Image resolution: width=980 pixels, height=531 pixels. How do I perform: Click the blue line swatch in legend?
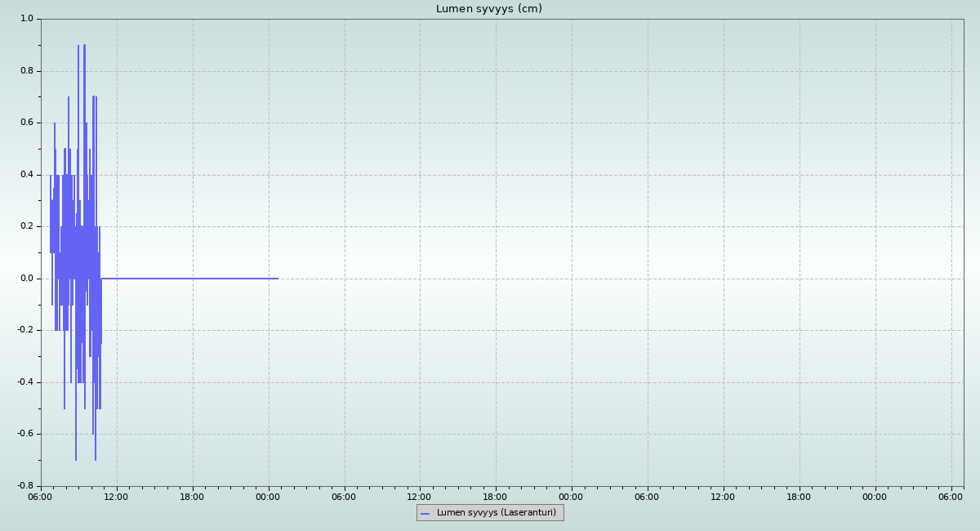click(x=425, y=514)
